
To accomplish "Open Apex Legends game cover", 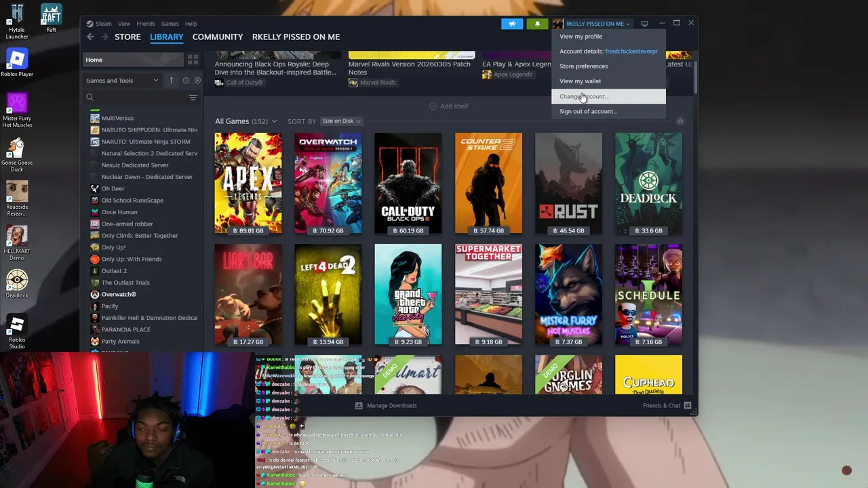I will [248, 184].
